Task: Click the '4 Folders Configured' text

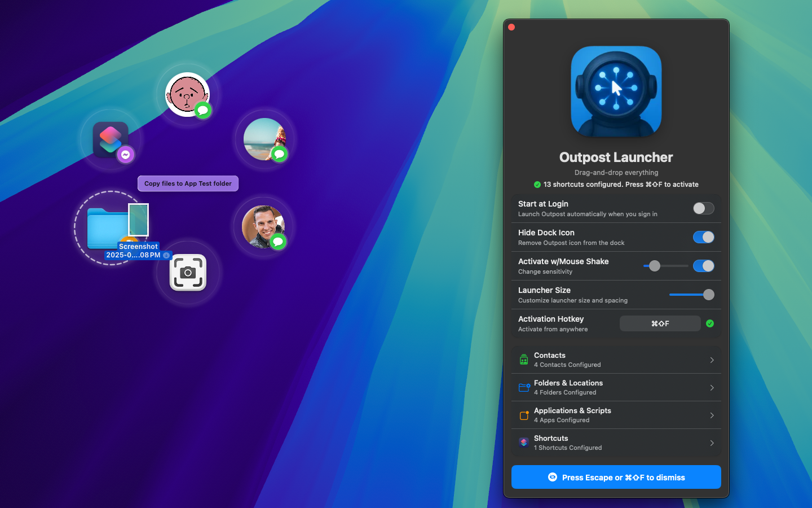Action: coord(565,392)
